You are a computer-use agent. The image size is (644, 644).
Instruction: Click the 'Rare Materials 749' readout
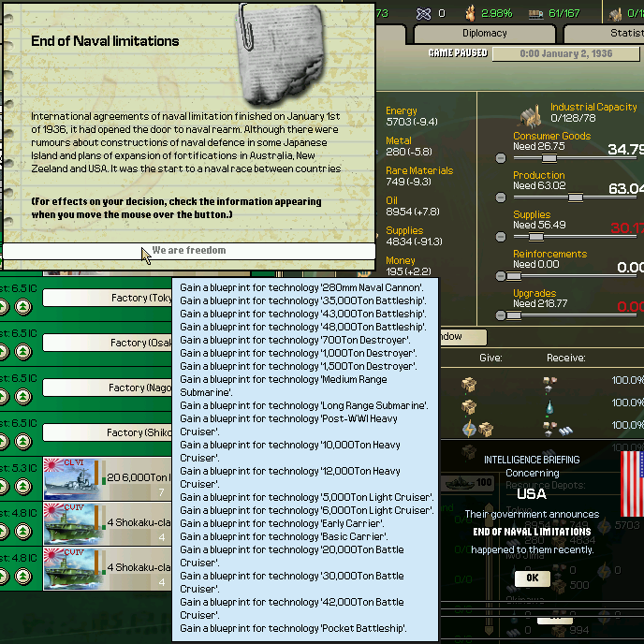click(419, 176)
